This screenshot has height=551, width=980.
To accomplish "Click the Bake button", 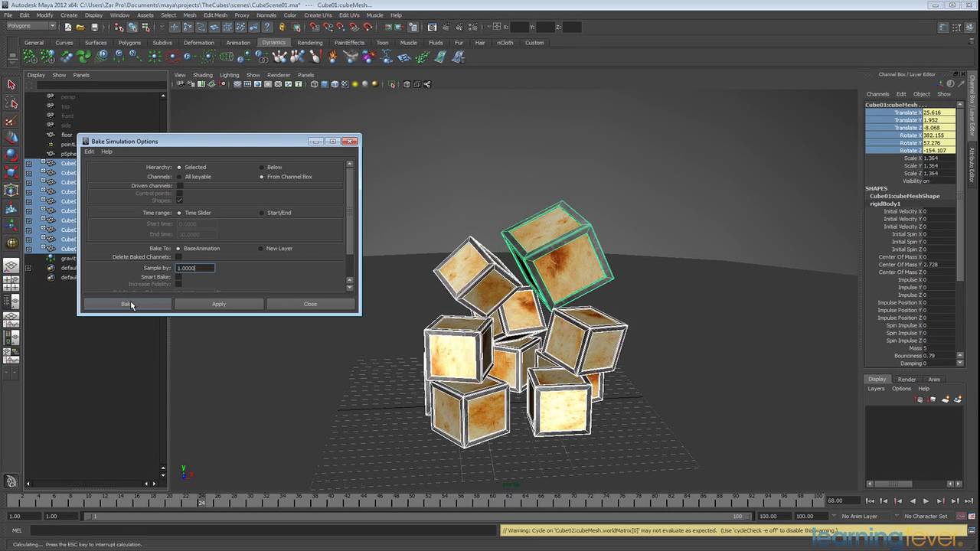I will click(127, 304).
